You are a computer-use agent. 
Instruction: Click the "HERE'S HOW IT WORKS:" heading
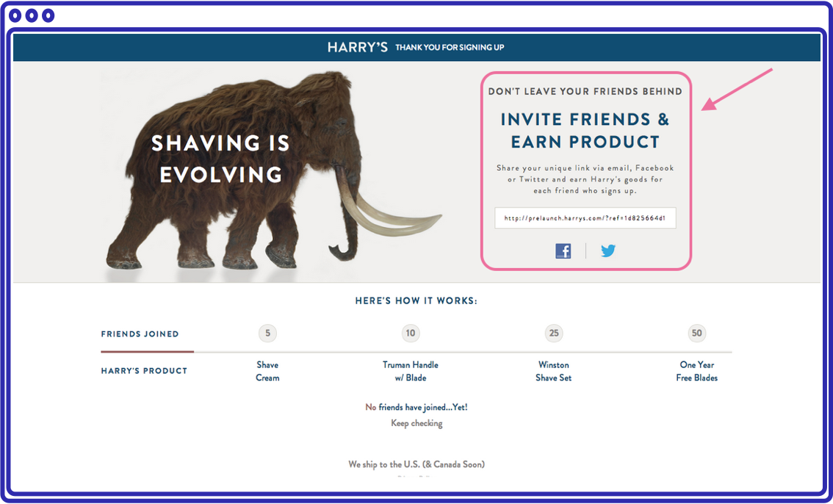click(416, 300)
